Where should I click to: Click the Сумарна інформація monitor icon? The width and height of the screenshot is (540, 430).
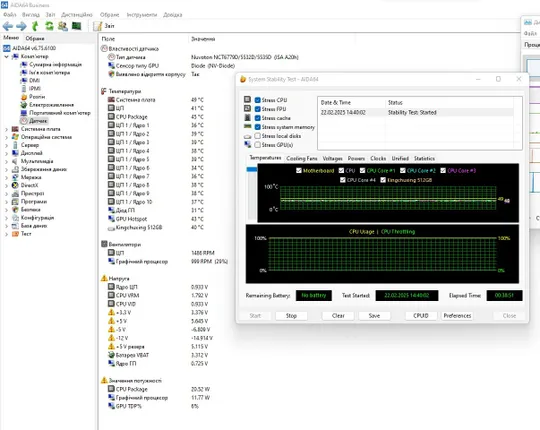click(24, 64)
